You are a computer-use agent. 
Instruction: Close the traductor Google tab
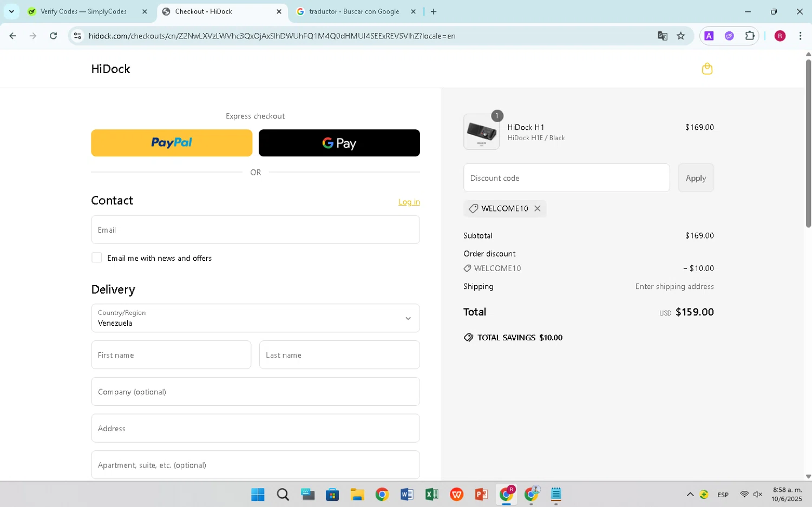pyautogui.click(x=413, y=11)
